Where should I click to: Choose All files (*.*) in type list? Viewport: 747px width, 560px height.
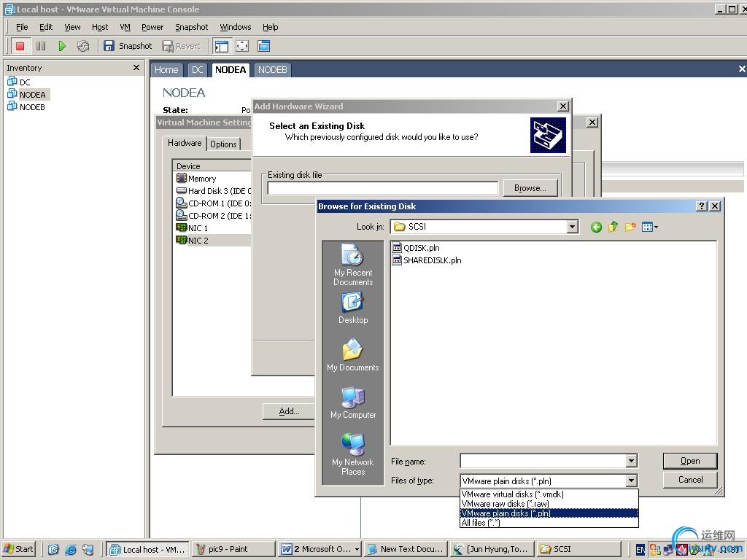click(x=480, y=523)
